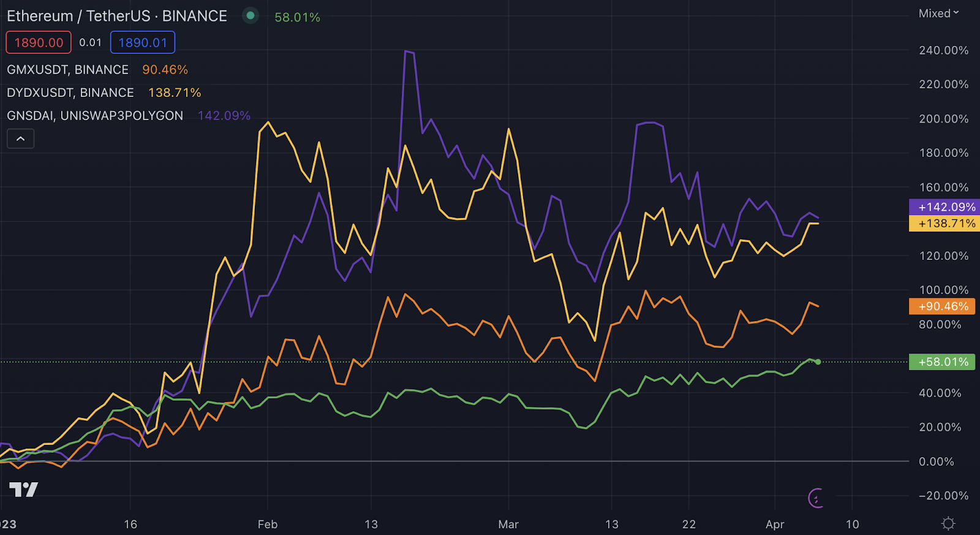Click the green +58.01% price label
Viewport: 980px width, 535px height.
click(x=942, y=362)
